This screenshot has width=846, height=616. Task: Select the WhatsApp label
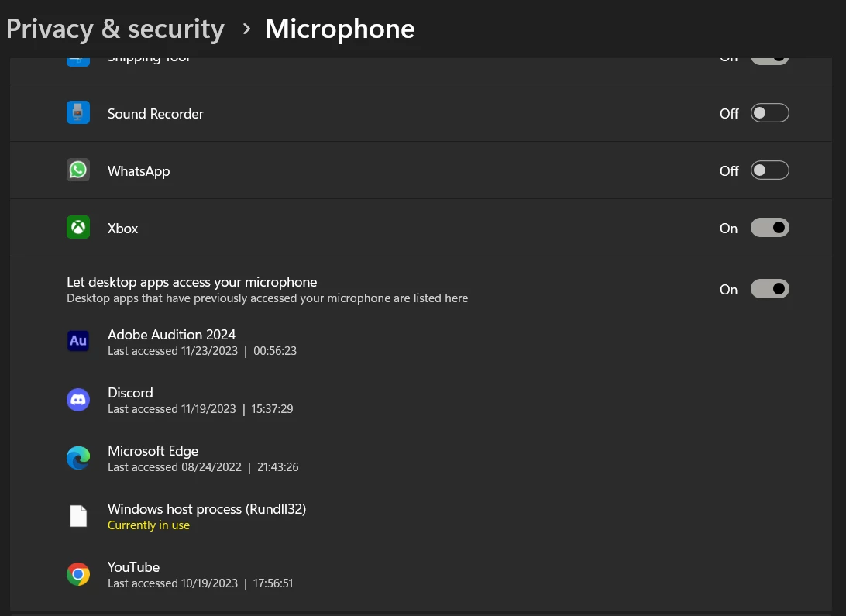tap(139, 171)
